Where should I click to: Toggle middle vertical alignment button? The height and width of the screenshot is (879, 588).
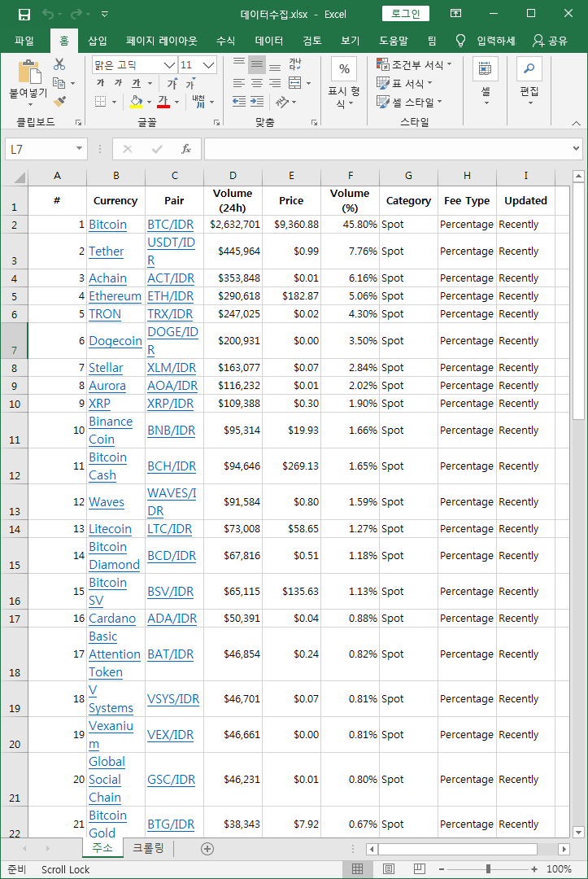(x=257, y=65)
